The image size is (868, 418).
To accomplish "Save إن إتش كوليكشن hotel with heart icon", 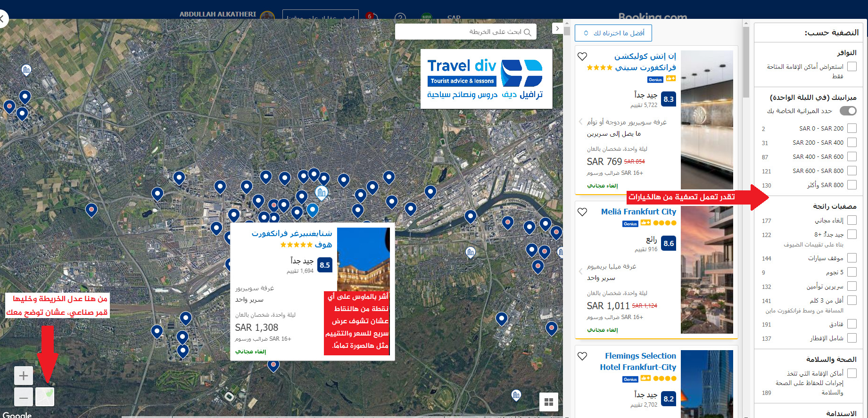I will (x=582, y=57).
